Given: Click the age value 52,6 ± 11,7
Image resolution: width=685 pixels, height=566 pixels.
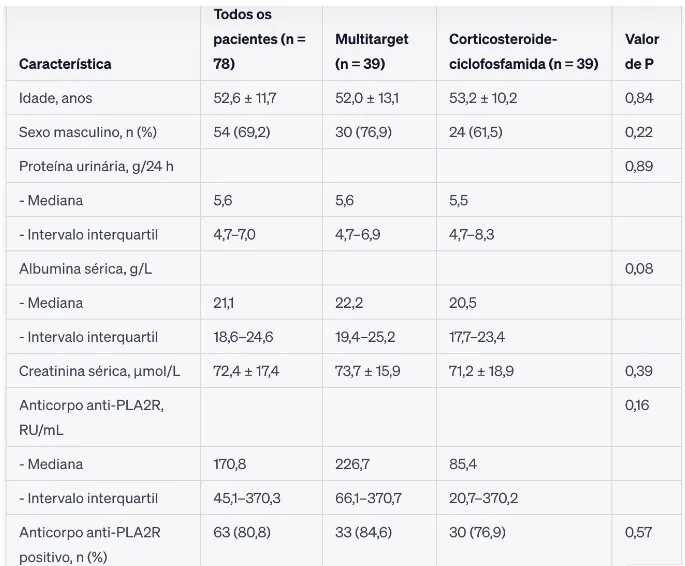Looking at the screenshot, I should coord(244,98).
